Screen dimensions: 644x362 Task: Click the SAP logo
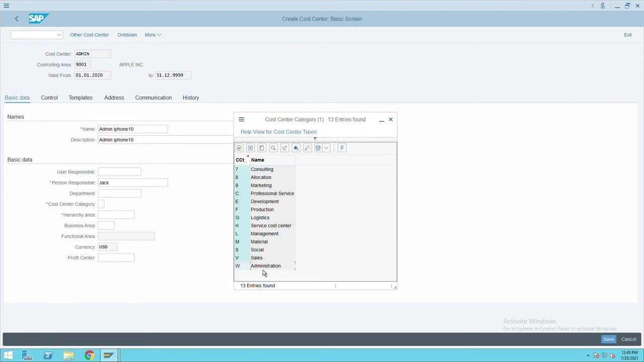pos(38,19)
